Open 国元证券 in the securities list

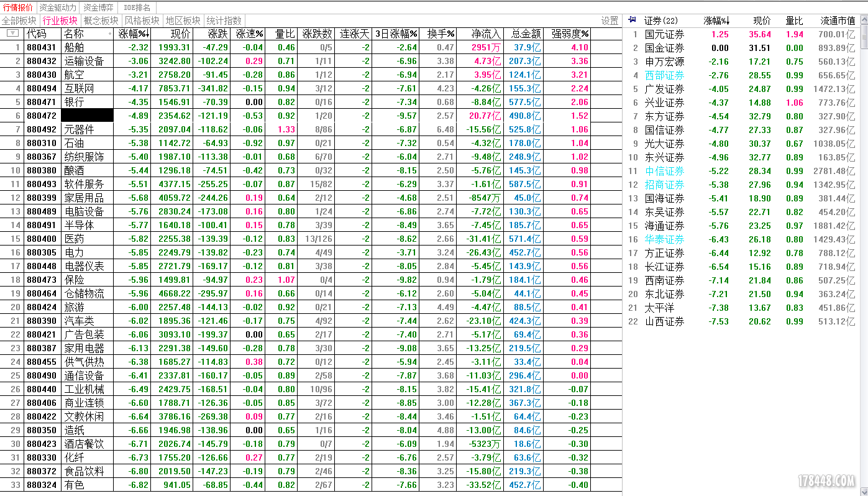(665, 34)
